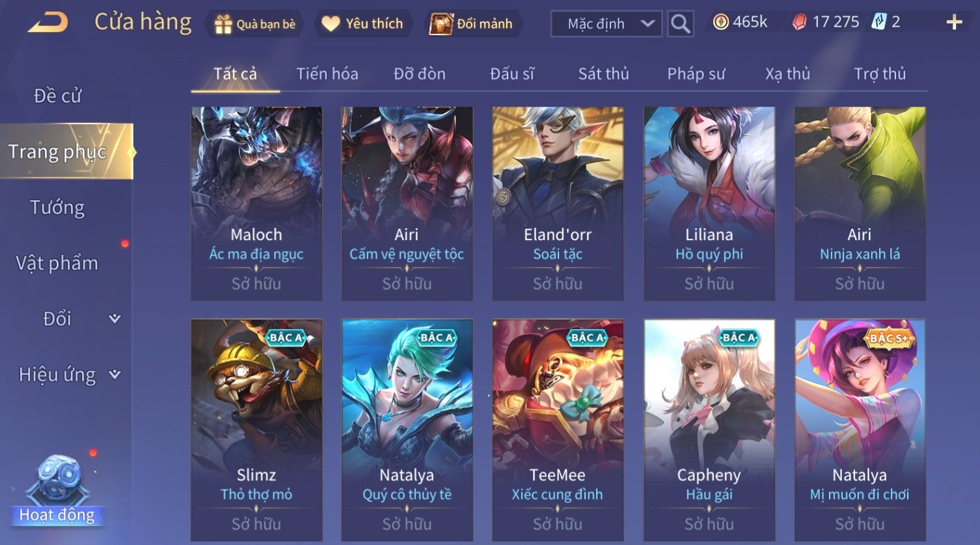Screen dimensions: 980x545
Task: Tap the plus icon to add currency
Action: pyautogui.click(x=954, y=23)
